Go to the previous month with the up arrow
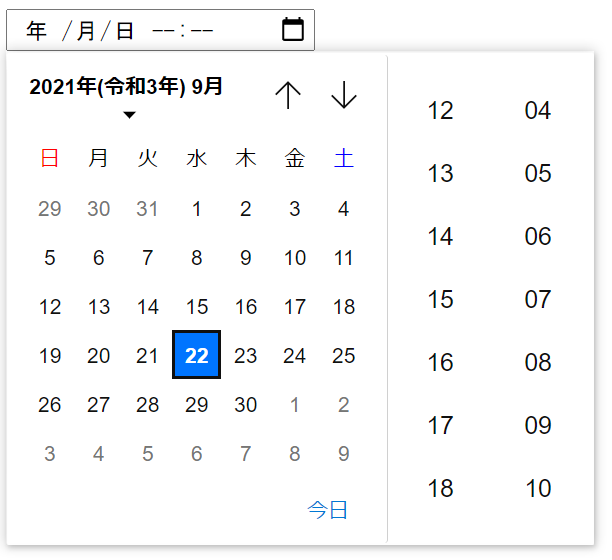Screen dimensions: 612x560 coord(288,95)
